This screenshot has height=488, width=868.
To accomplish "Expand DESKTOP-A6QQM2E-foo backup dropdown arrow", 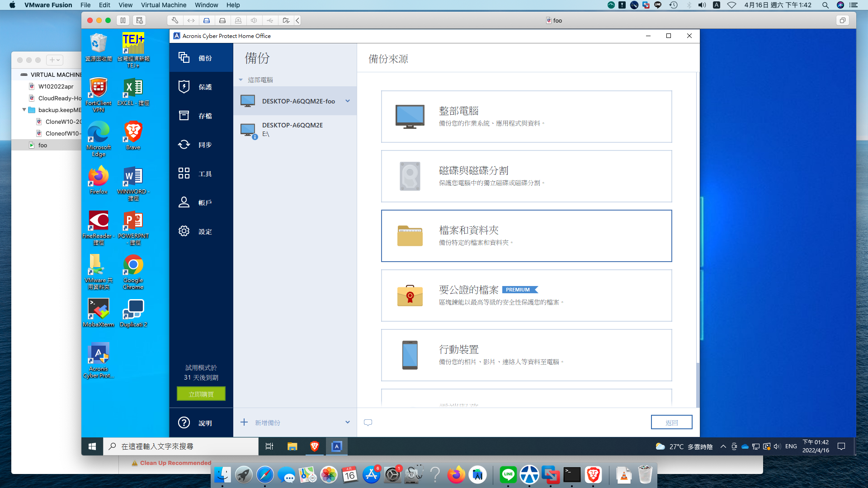I will (348, 101).
